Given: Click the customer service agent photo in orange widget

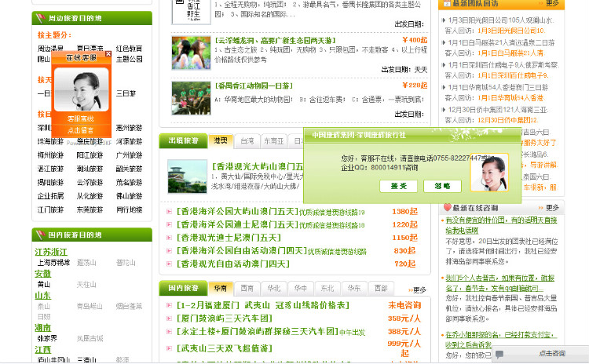Looking at the screenshot, I should tap(81, 89).
